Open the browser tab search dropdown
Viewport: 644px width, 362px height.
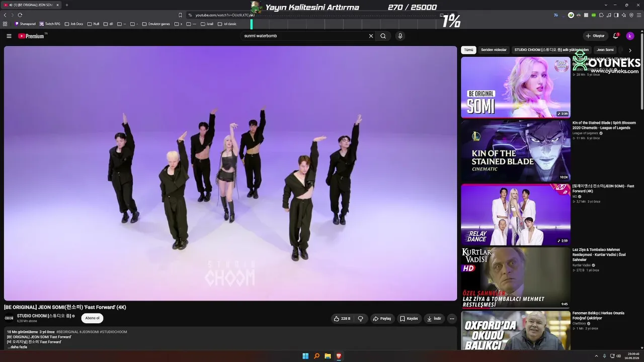(606, 5)
